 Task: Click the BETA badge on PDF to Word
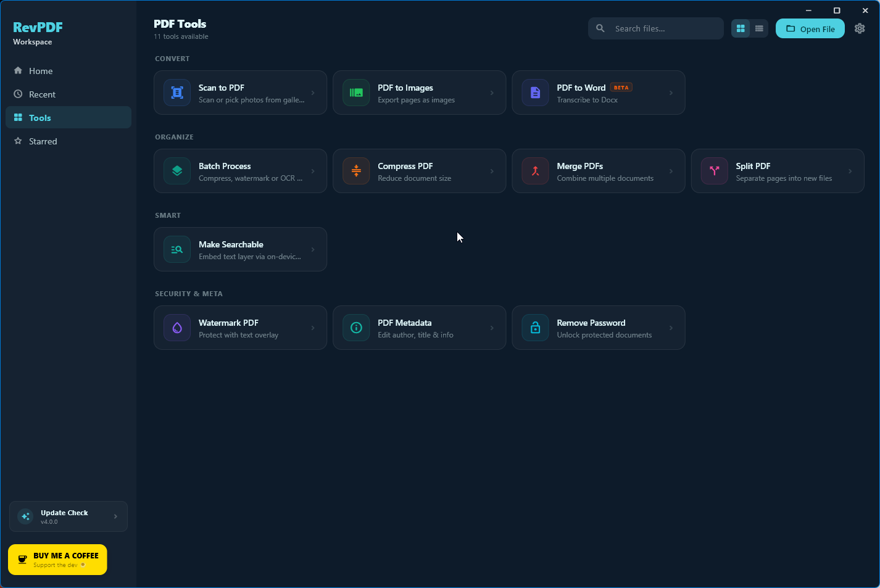[621, 88]
